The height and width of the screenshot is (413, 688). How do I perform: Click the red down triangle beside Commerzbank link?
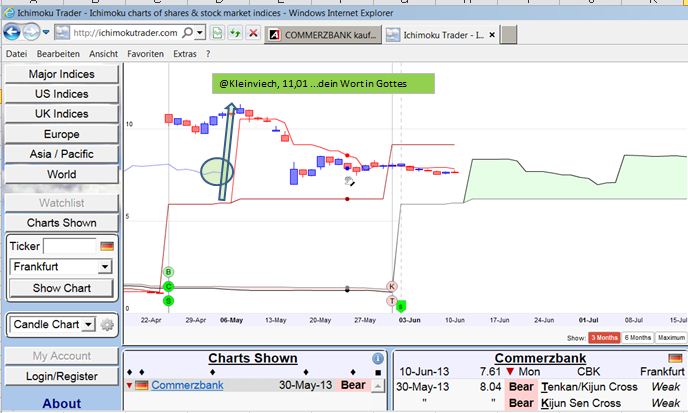(129, 386)
